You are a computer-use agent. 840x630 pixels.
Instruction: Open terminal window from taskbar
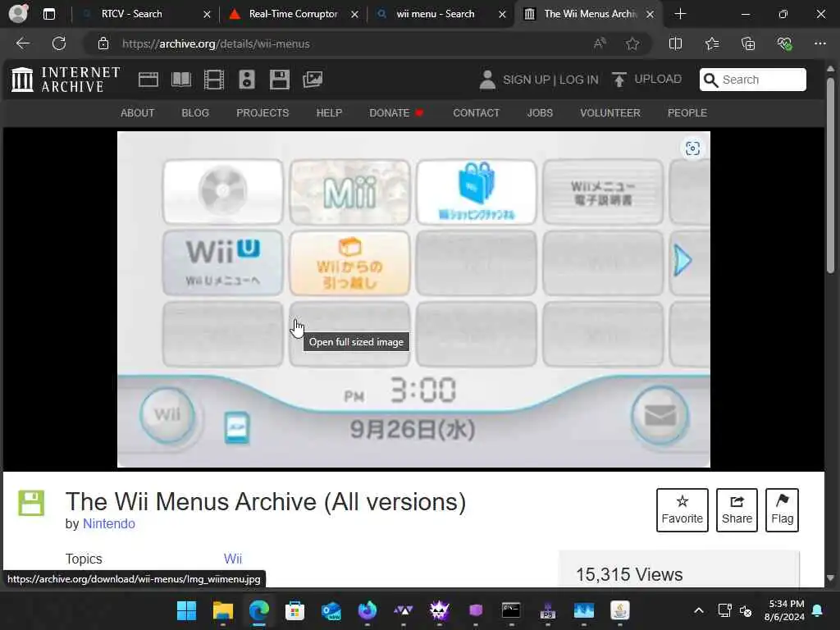pyautogui.click(x=511, y=610)
